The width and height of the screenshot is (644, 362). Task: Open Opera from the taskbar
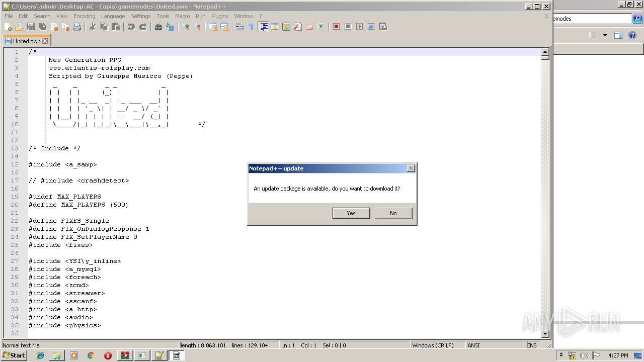tap(108, 355)
